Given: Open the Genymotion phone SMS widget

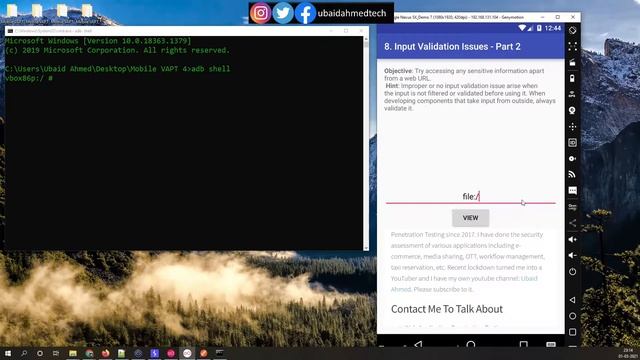Looking at the screenshot, I should pos(572,191).
